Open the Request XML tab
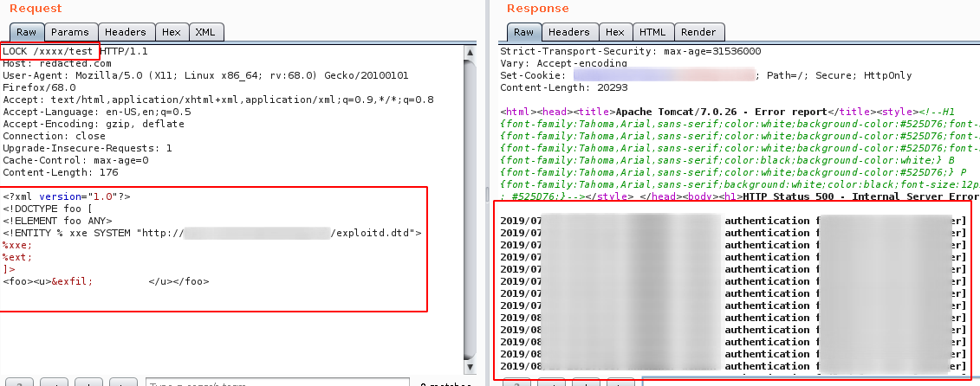This screenshot has height=386, width=980. pos(205,32)
